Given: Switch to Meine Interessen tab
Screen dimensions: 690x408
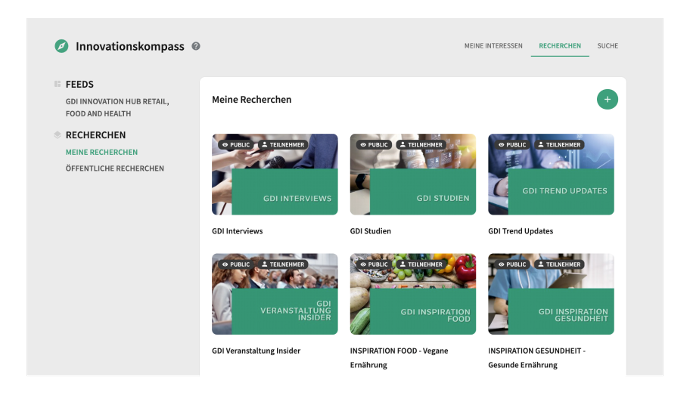Looking at the screenshot, I should (x=493, y=46).
